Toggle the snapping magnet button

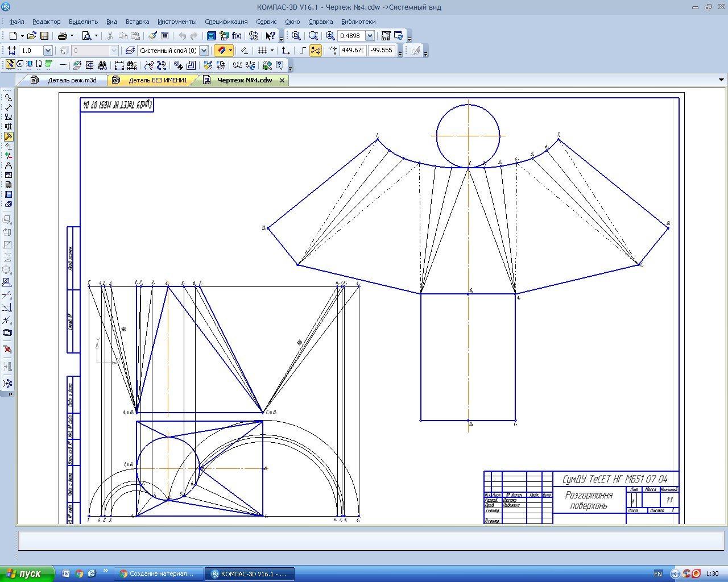[221, 51]
